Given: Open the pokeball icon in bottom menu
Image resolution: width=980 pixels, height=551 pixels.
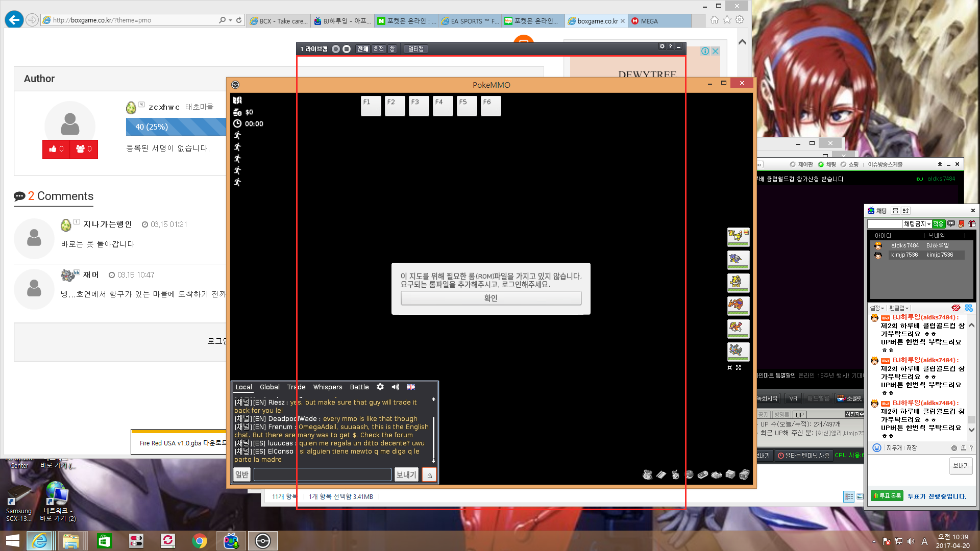Looking at the screenshot, I should (689, 475).
